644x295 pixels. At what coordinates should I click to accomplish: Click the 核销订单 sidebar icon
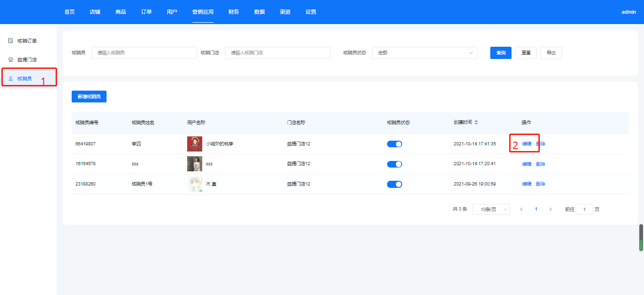click(x=11, y=41)
